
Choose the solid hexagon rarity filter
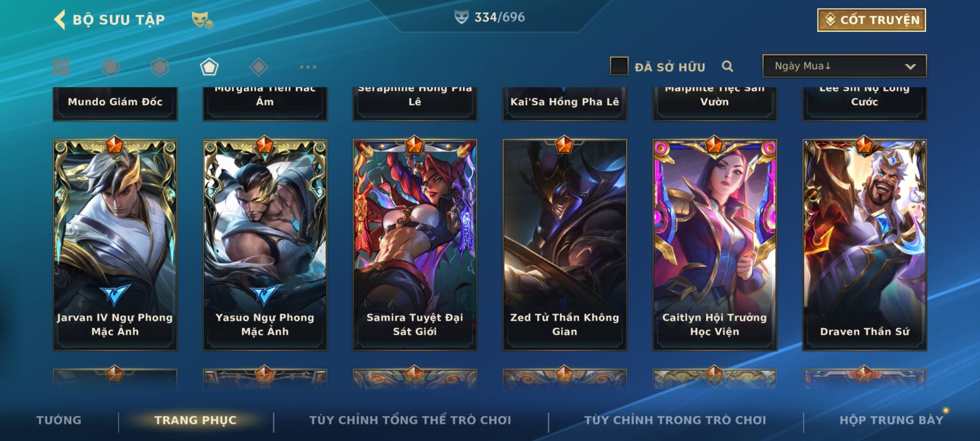pos(160,67)
